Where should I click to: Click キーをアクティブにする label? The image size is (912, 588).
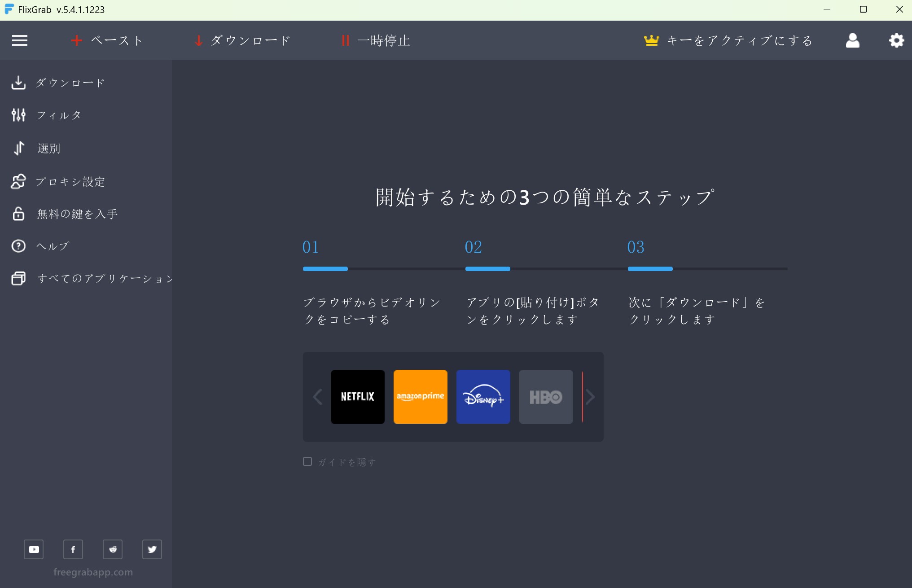740,41
